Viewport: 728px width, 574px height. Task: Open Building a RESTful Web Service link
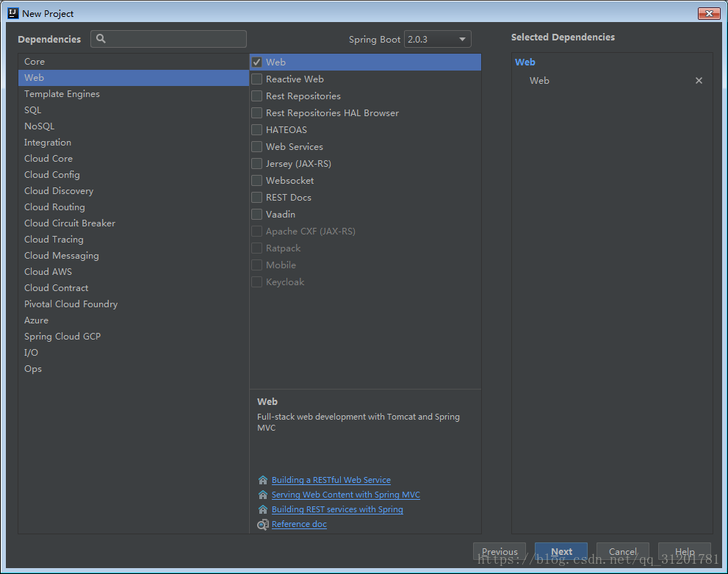pyautogui.click(x=331, y=480)
